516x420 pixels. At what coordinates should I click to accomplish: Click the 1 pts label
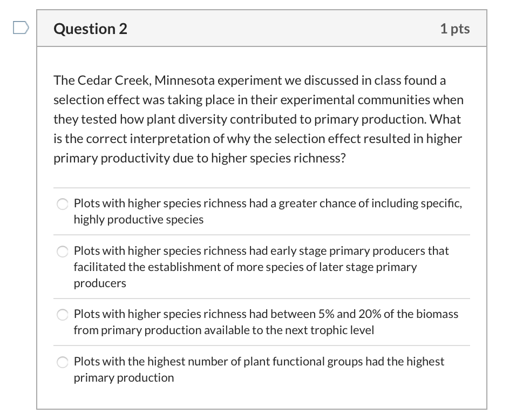[x=455, y=29]
